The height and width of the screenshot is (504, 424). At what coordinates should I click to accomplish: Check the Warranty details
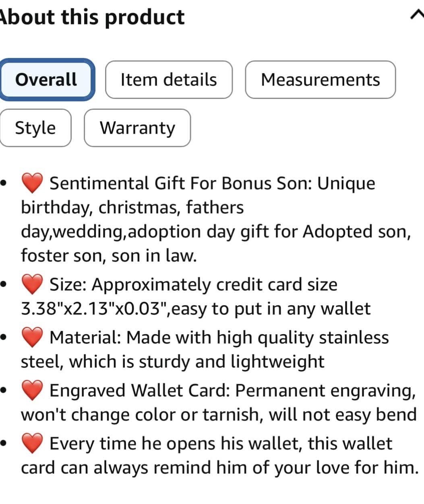pyautogui.click(x=137, y=128)
